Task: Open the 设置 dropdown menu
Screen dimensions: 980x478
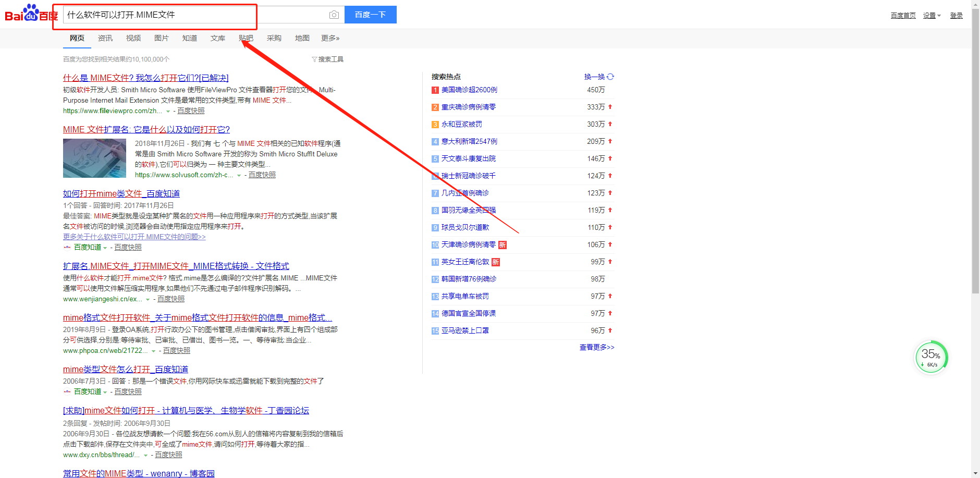Action: (932, 16)
